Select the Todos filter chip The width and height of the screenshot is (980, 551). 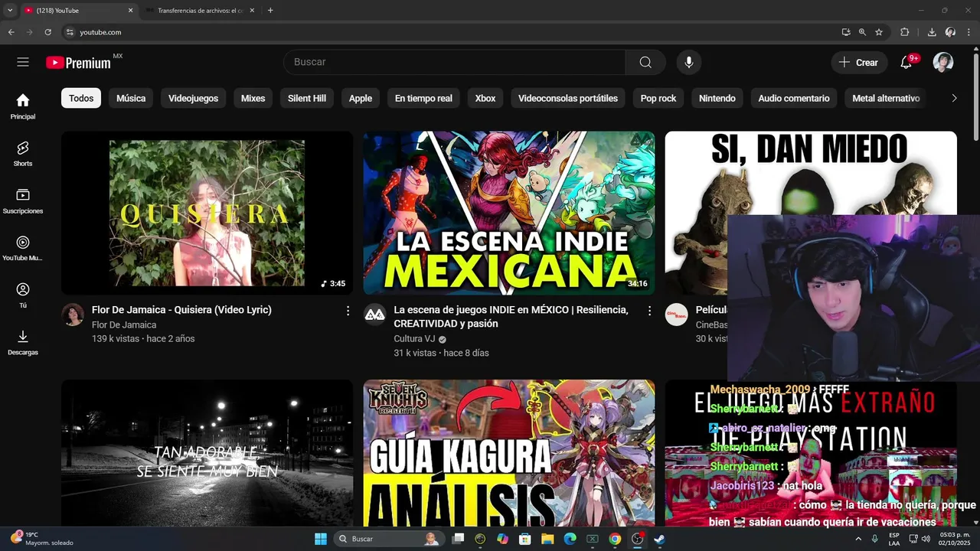[81, 98]
